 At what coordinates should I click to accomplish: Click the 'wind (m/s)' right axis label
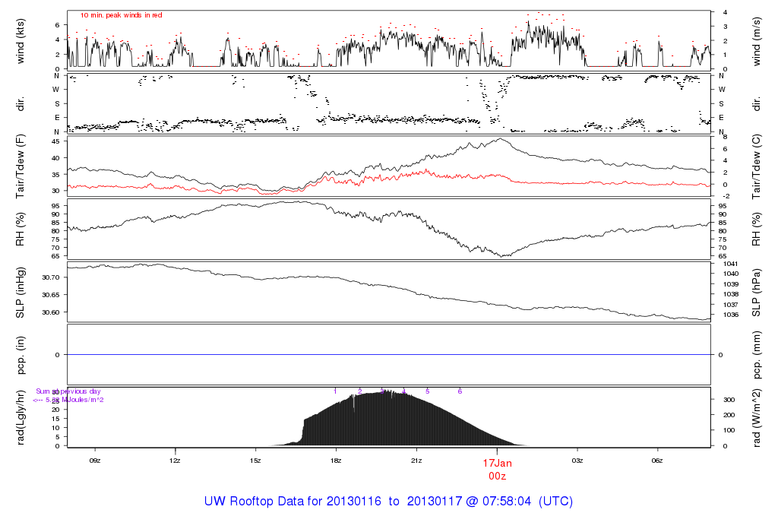tap(758, 41)
